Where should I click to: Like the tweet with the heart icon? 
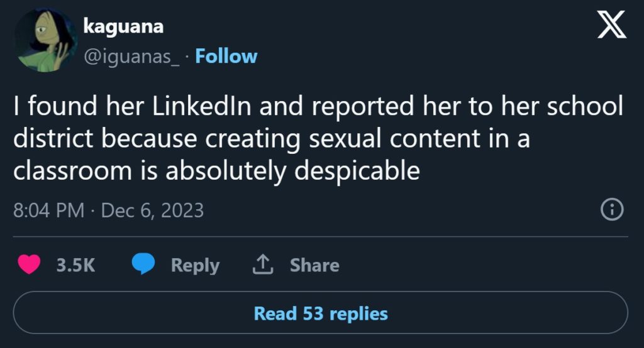click(x=29, y=265)
